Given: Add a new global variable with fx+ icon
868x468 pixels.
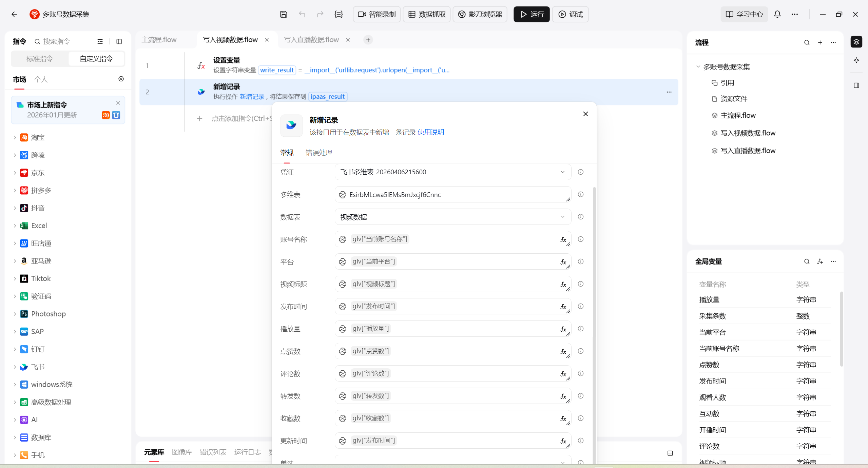Looking at the screenshot, I should [x=820, y=261].
